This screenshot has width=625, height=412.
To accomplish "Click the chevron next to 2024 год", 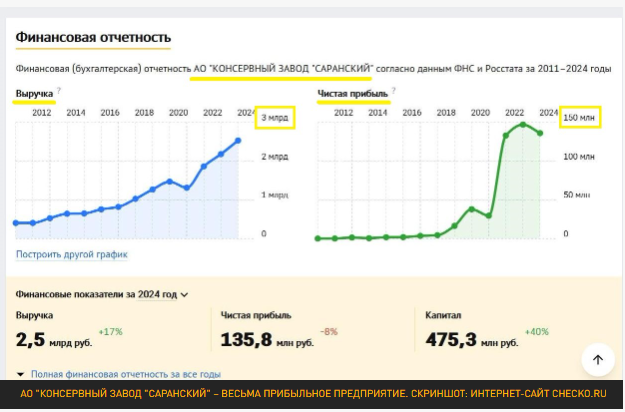I will click(184, 295).
